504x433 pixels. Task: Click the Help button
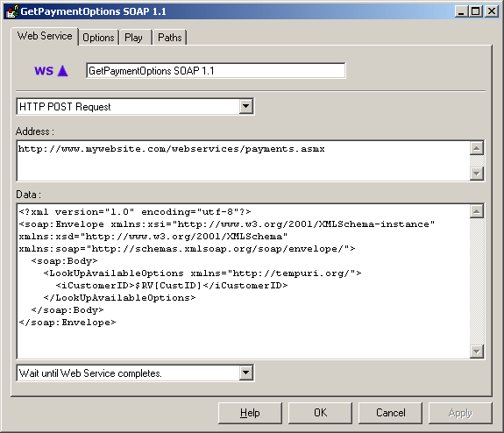pyautogui.click(x=250, y=413)
